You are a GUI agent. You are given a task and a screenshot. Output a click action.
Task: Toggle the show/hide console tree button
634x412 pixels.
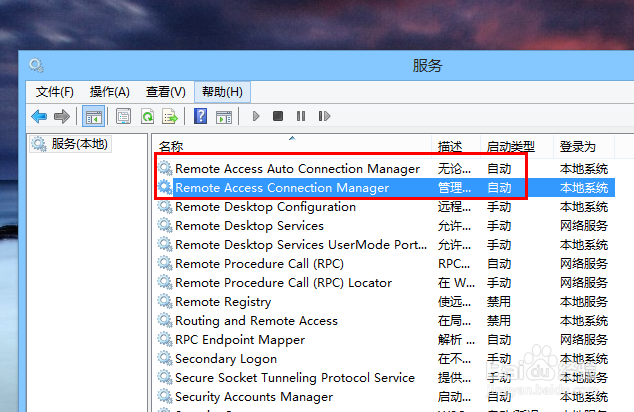tap(93, 116)
